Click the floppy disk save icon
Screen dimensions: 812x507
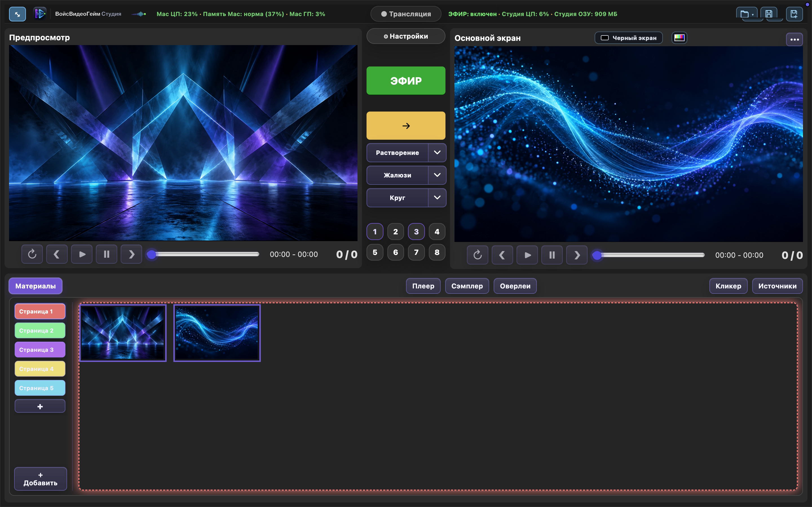click(769, 14)
